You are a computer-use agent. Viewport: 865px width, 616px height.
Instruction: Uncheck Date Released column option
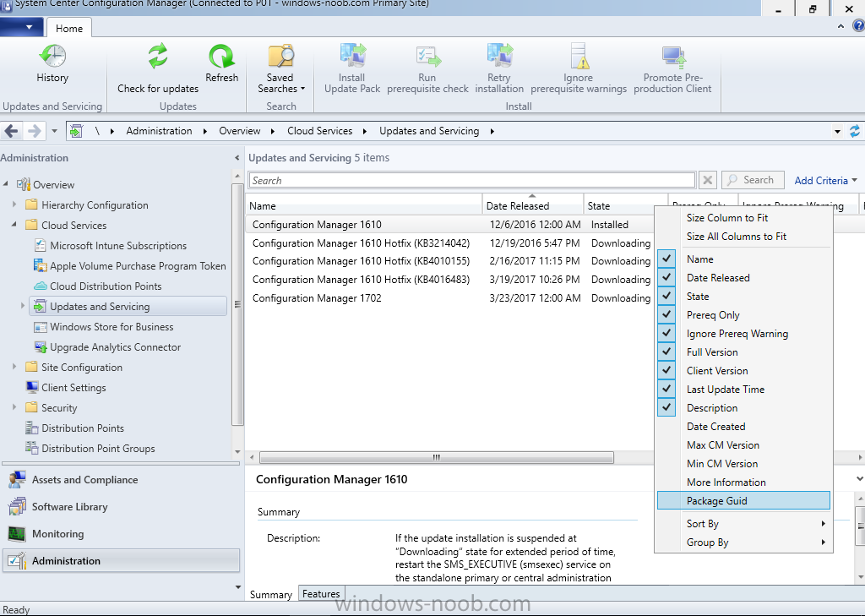point(666,278)
